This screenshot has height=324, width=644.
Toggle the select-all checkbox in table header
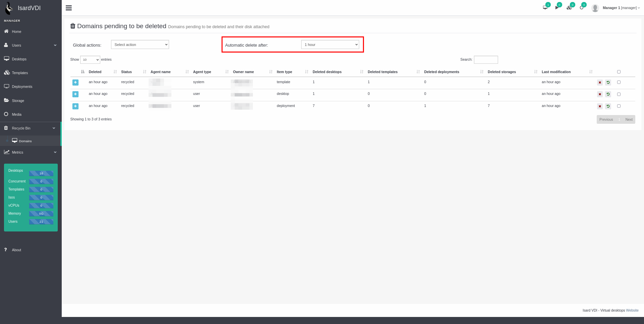pos(619,72)
